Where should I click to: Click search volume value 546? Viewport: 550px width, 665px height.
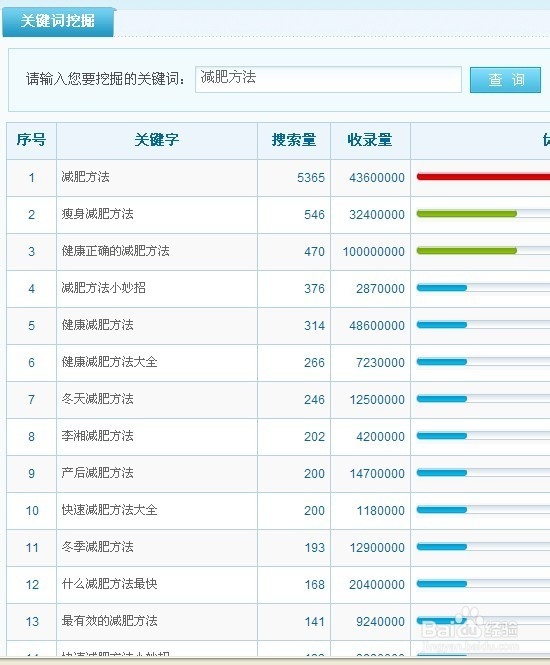(x=314, y=215)
